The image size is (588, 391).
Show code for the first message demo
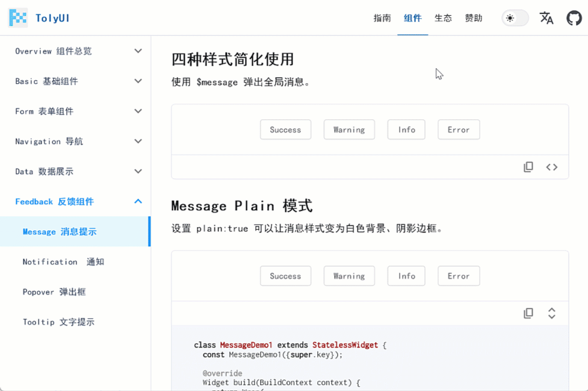coord(552,167)
